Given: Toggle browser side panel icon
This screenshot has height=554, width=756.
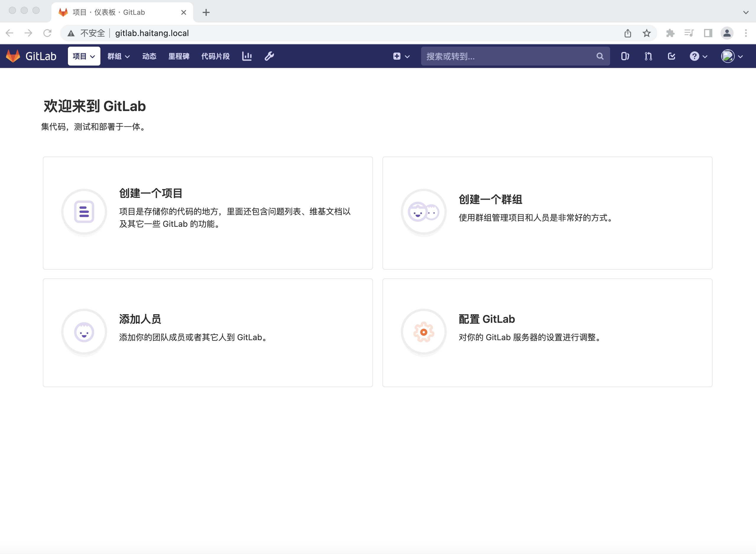Looking at the screenshot, I should [x=708, y=33].
